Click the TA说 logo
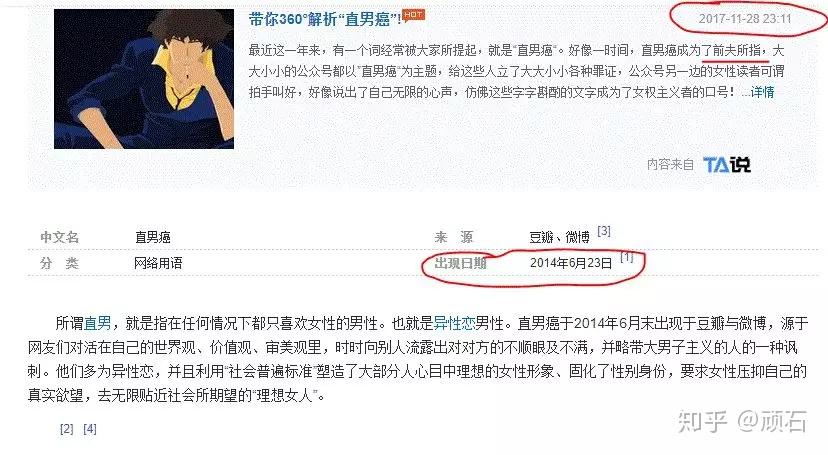This screenshot has height=455, width=828. pos(727,165)
